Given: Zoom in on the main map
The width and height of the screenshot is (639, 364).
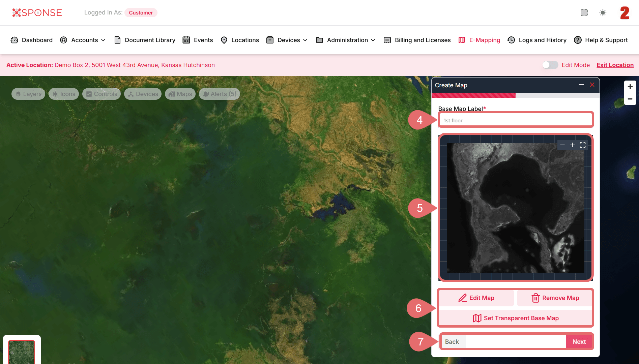Looking at the screenshot, I should click(630, 87).
